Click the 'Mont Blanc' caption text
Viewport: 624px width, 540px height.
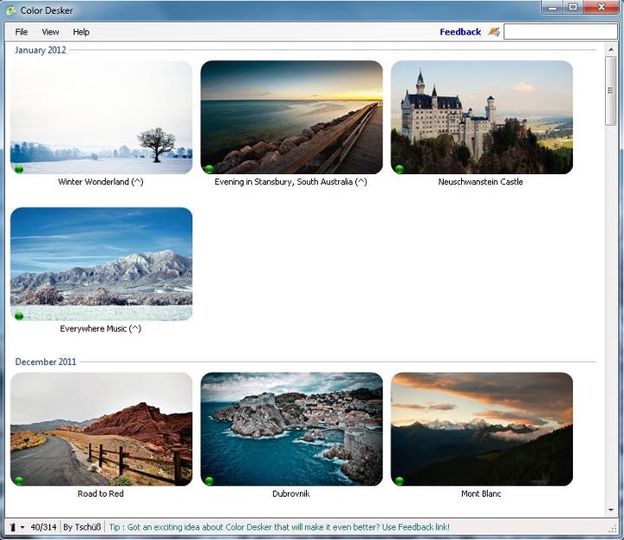point(481,494)
